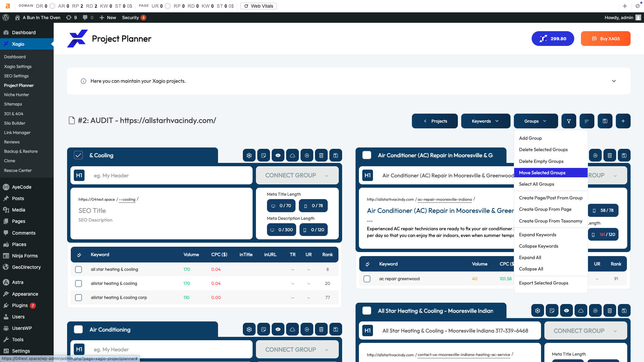Open CONNECT GROUP dropdown for Air Conditioning

(297, 350)
